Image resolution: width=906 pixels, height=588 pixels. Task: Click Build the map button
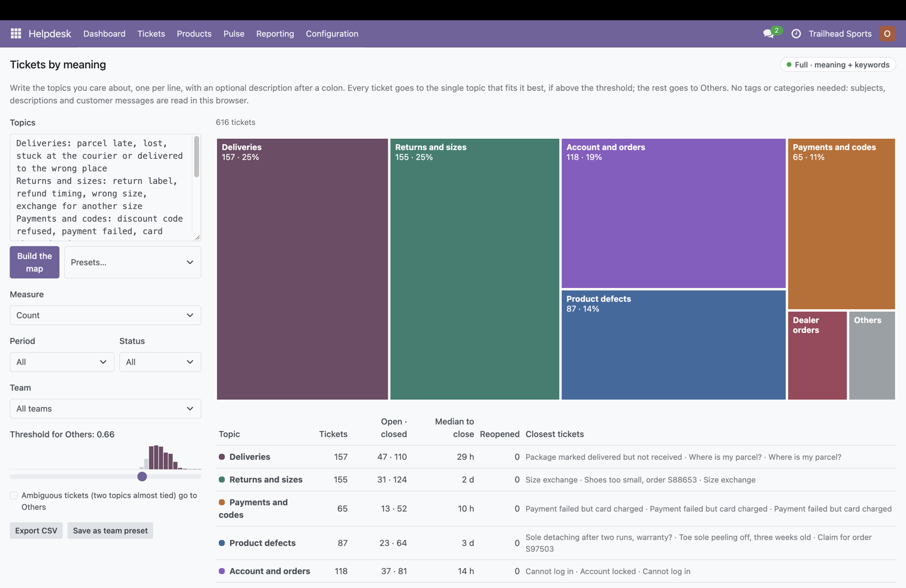[x=34, y=262]
